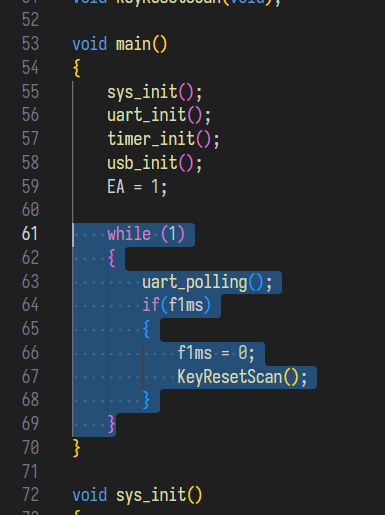Click the 'EA = 1;' statement
Viewport: 385px width, 515px height.
coord(137,186)
